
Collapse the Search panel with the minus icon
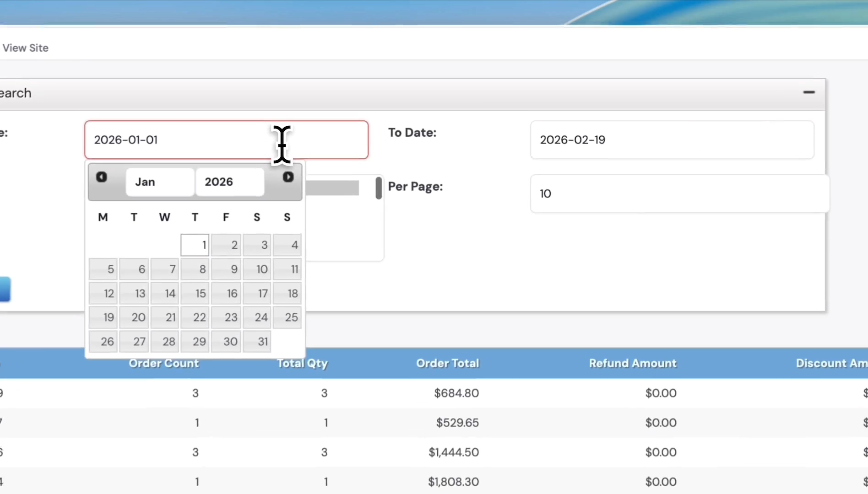pyautogui.click(x=809, y=92)
